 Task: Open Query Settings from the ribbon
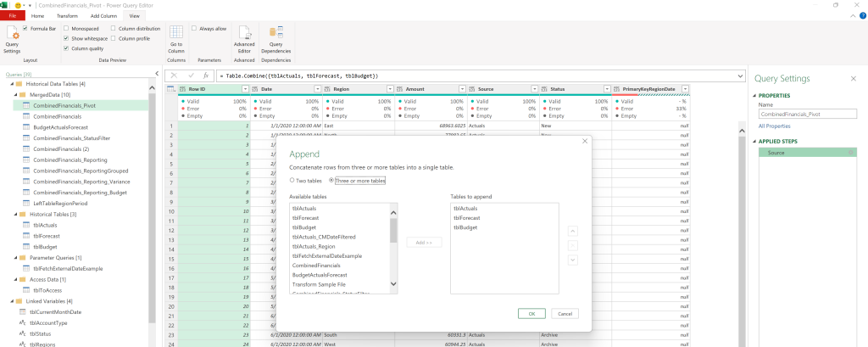[x=12, y=40]
